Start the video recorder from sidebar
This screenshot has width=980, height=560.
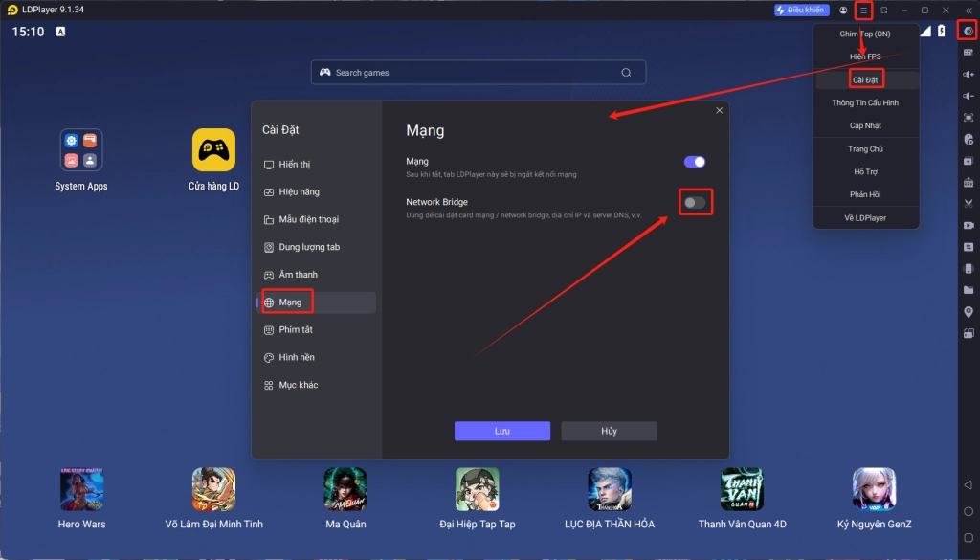[x=969, y=225]
